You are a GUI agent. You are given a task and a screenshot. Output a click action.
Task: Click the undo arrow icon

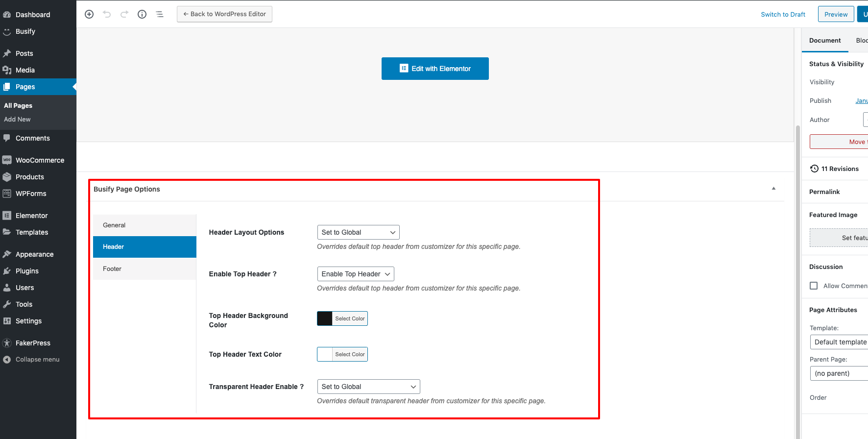107,14
